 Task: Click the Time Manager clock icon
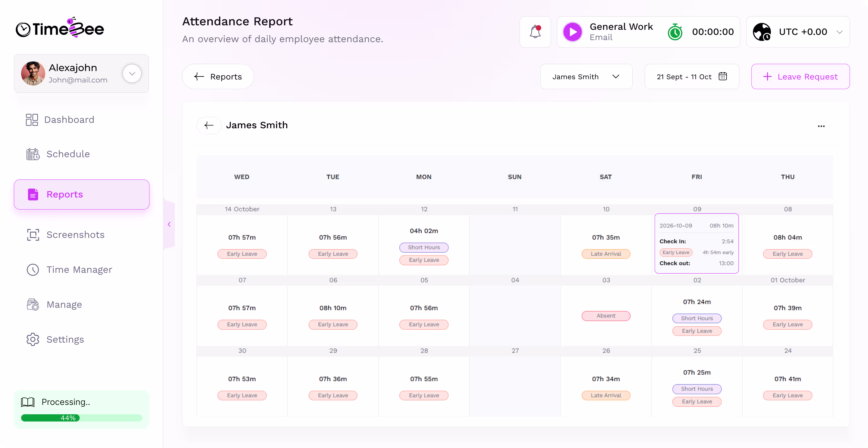[x=33, y=269]
